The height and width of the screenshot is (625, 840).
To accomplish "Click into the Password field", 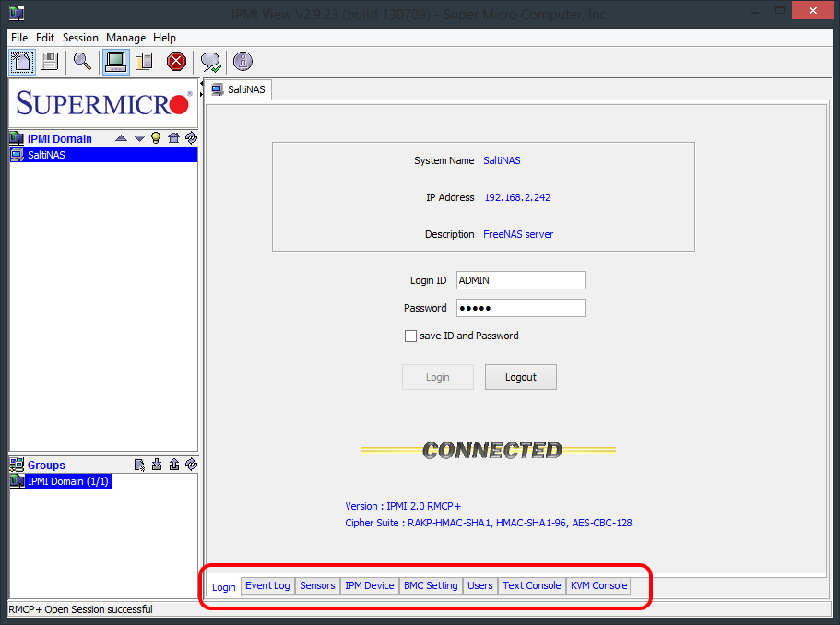I will click(x=521, y=308).
